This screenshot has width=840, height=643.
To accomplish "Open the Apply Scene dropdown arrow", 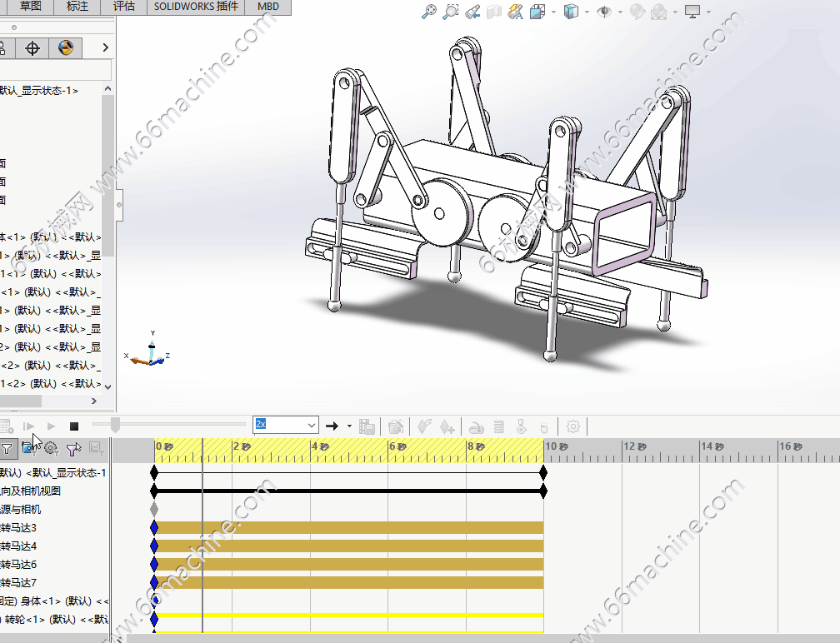I will coord(675,12).
